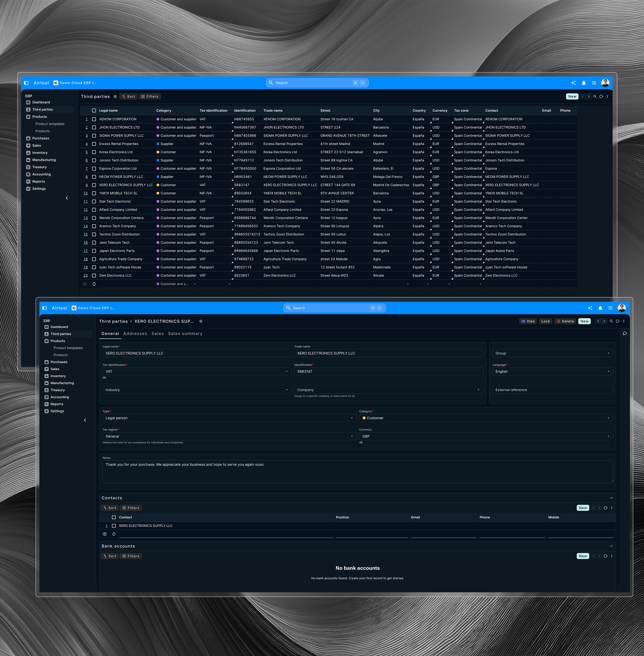
Task: Open the apps grid icon in the detail window
Action: click(610, 308)
